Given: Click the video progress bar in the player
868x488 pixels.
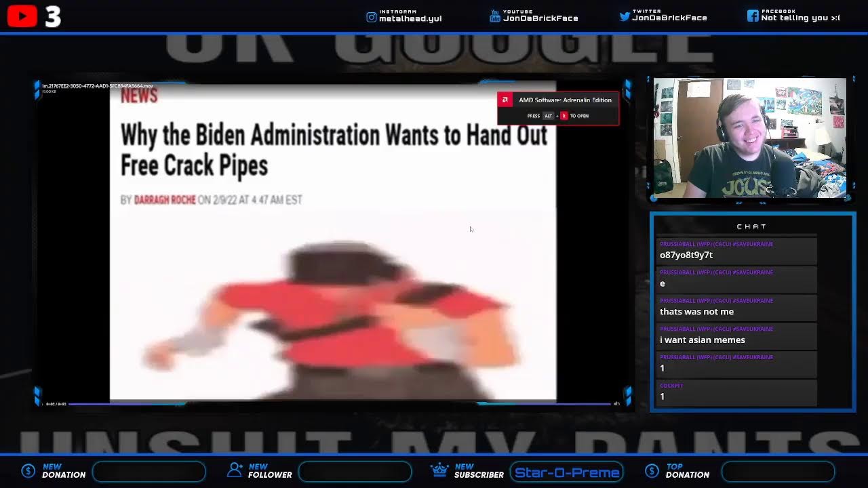Looking at the screenshot, I should pos(340,404).
